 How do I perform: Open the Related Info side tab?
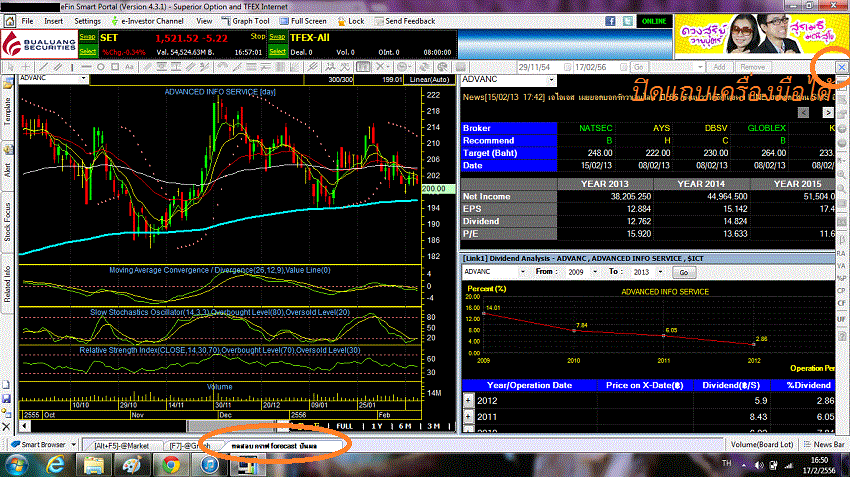tap(7, 284)
